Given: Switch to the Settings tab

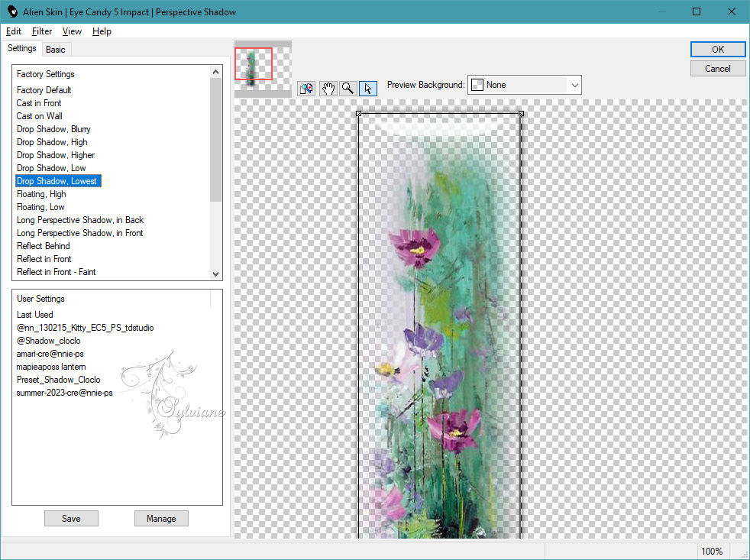Looking at the screenshot, I should pos(21,48).
